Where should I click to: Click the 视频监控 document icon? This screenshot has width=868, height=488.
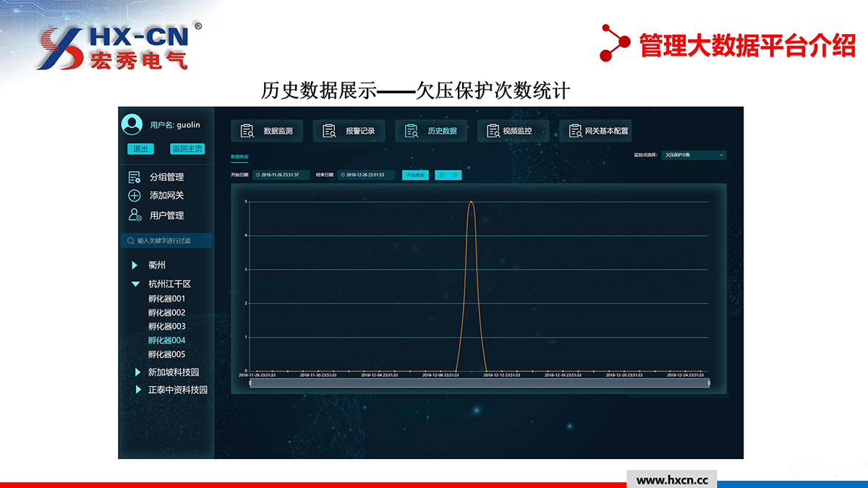(493, 131)
